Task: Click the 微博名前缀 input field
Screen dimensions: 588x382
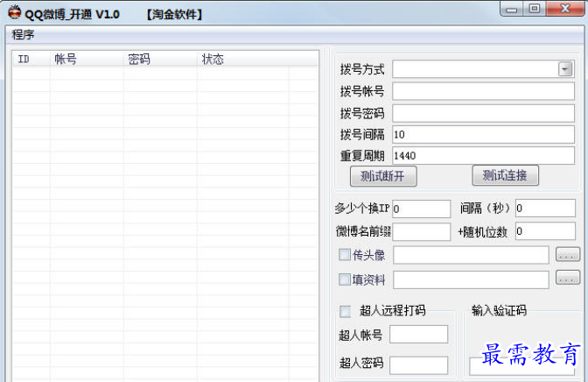Action: 422,232
